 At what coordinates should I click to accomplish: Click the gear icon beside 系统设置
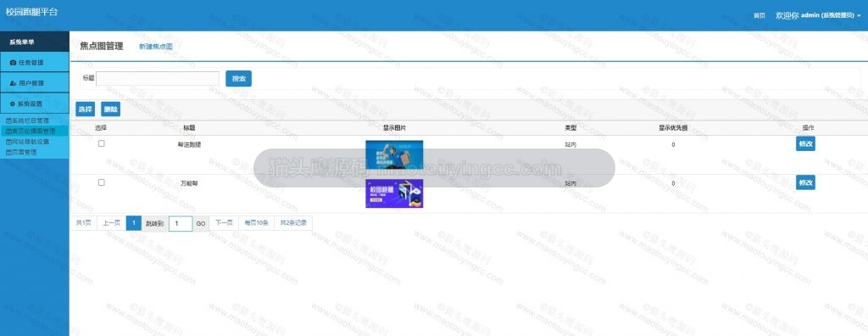13,104
